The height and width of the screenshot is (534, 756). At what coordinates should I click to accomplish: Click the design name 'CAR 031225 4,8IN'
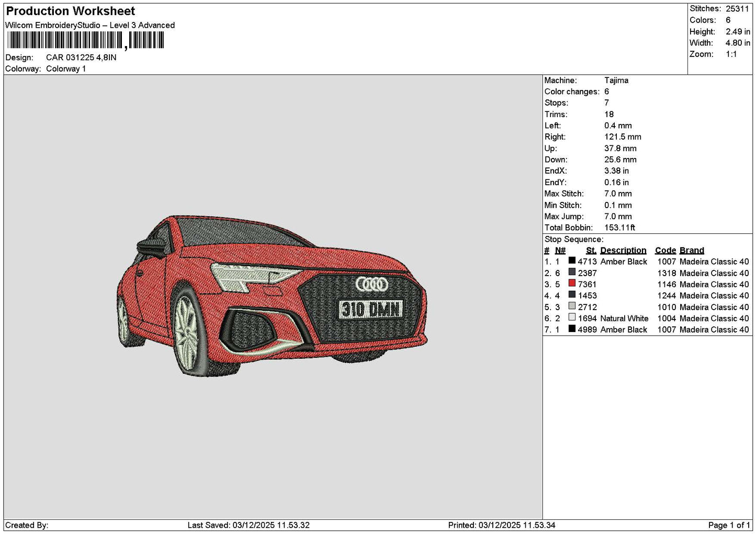[x=81, y=58]
